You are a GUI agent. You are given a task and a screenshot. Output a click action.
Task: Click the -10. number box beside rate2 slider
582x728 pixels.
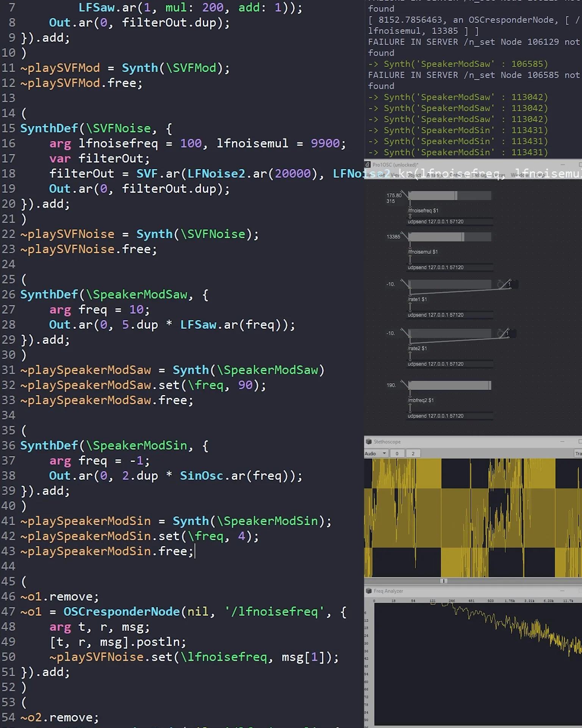[x=391, y=334]
